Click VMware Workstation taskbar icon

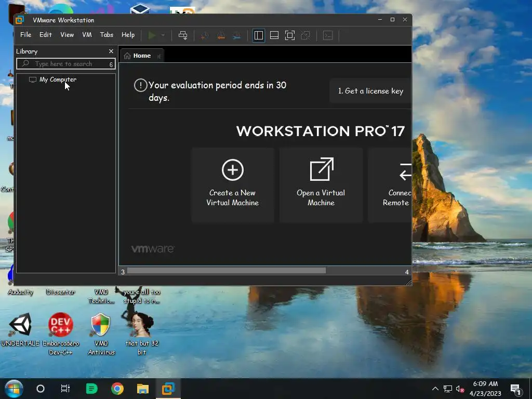(168, 389)
